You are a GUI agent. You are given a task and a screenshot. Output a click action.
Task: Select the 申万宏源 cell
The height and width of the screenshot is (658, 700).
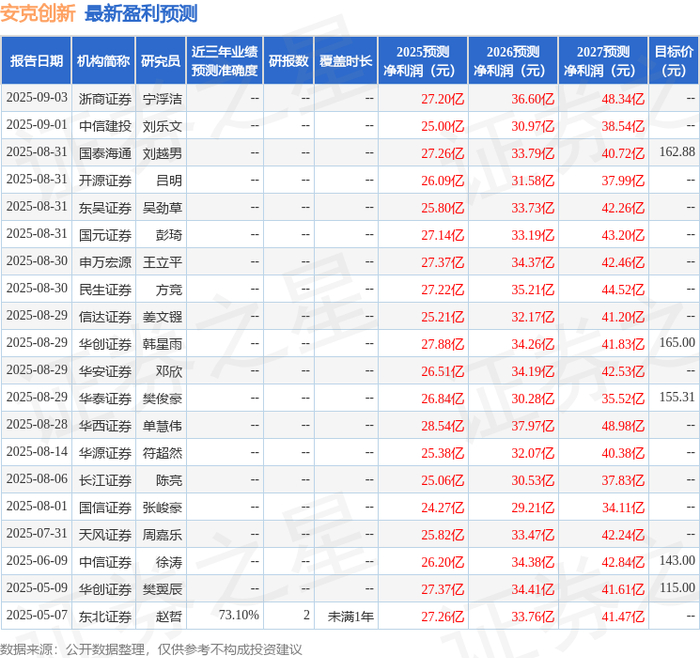click(105, 262)
